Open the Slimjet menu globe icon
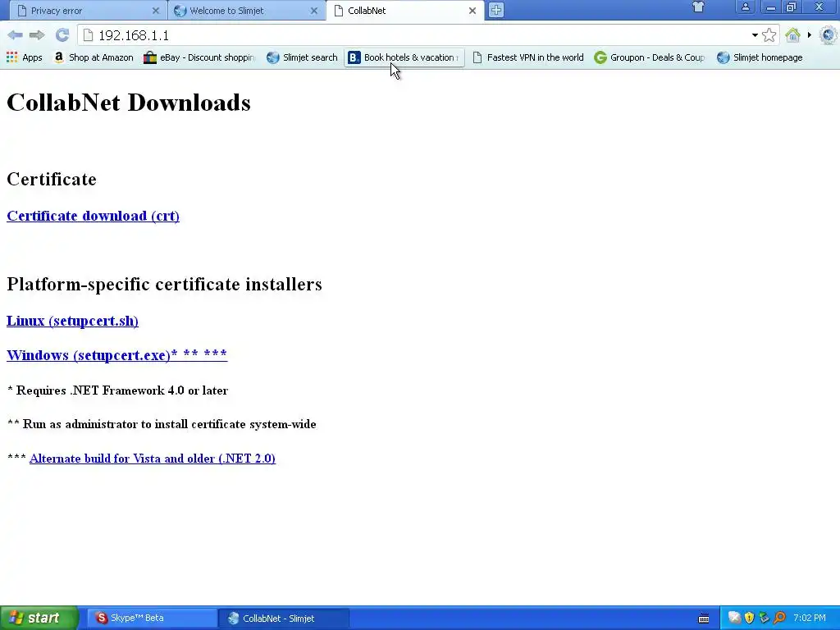840x630 pixels. click(829, 35)
